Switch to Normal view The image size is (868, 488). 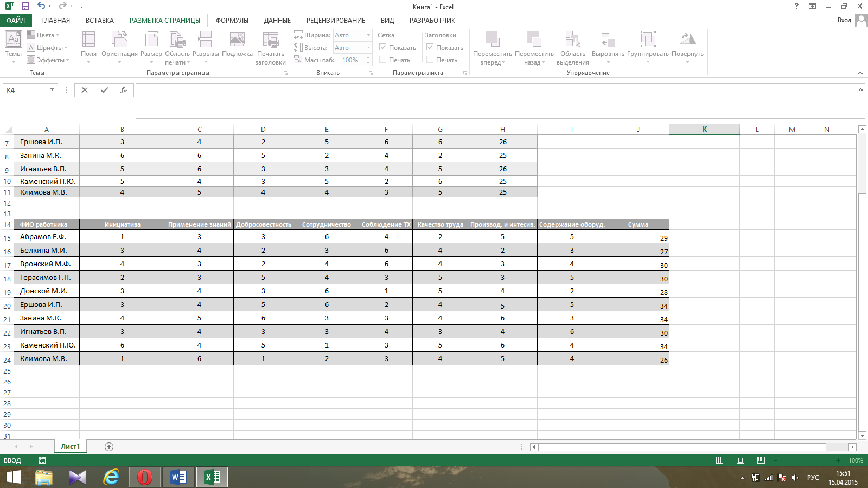click(720, 460)
